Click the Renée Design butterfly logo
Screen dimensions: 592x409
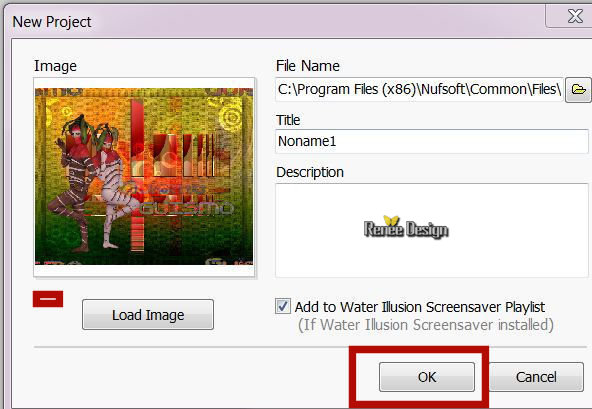tap(406, 228)
